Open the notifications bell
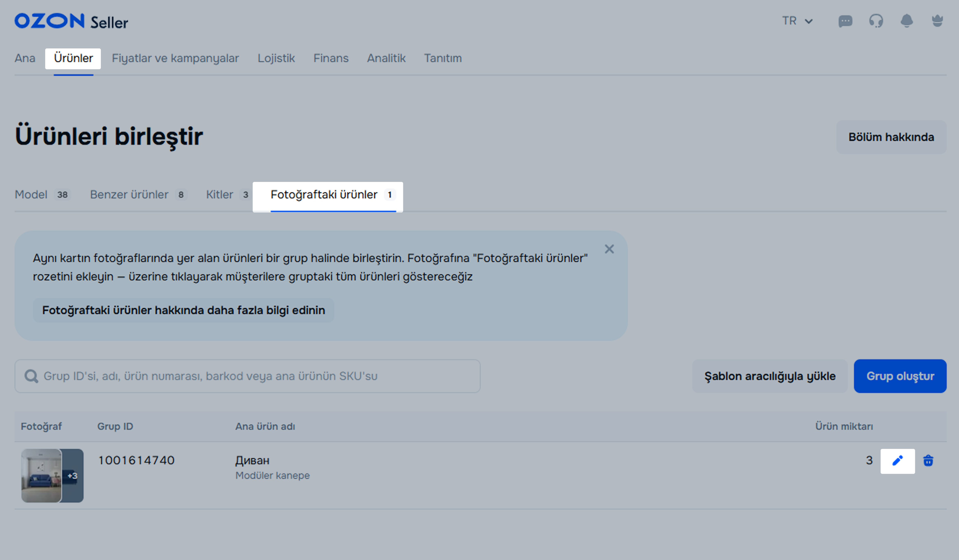Viewport: 959px width, 560px height. click(906, 21)
